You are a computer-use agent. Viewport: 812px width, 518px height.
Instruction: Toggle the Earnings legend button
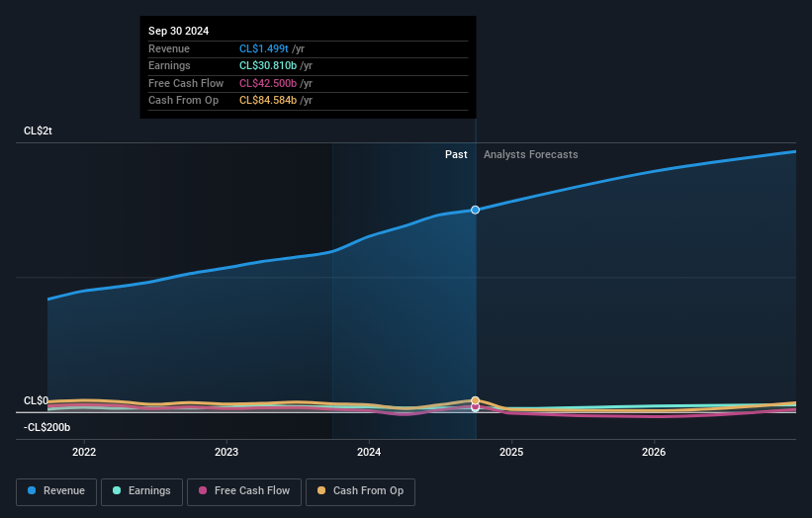(141, 491)
